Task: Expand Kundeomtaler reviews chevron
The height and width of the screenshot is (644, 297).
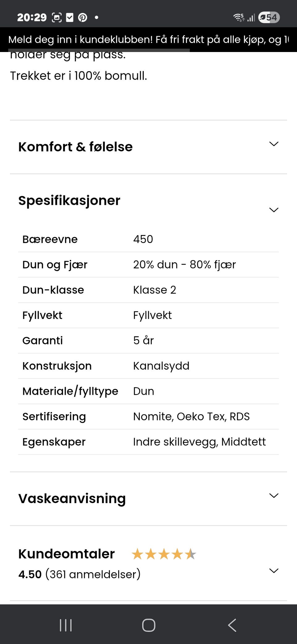Action: [x=274, y=571]
